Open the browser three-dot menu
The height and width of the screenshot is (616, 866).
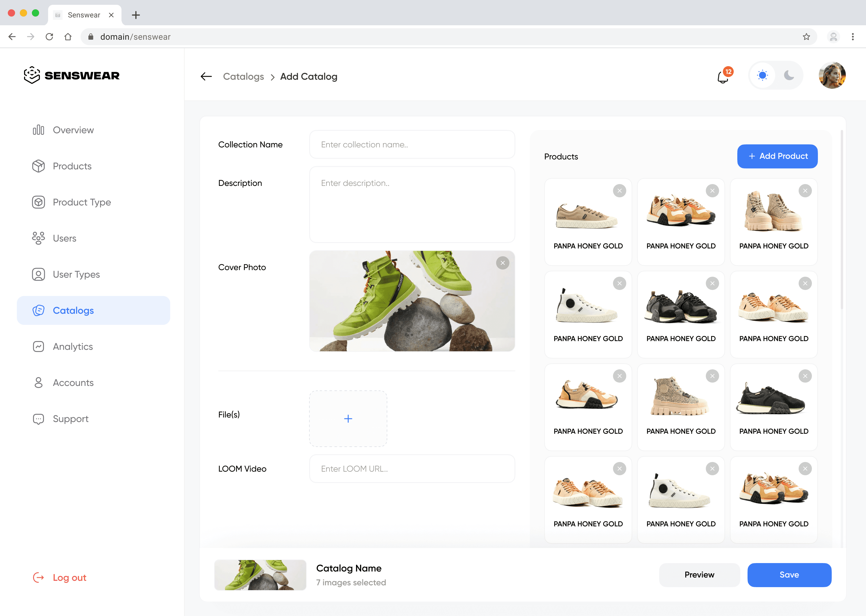click(853, 37)
